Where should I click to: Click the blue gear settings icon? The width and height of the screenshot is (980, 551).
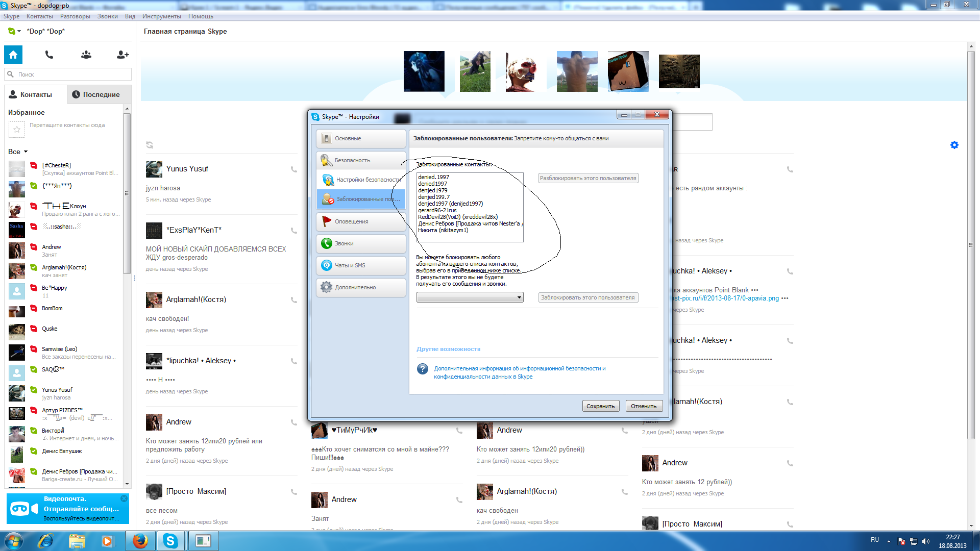click(x=954, y=145)
